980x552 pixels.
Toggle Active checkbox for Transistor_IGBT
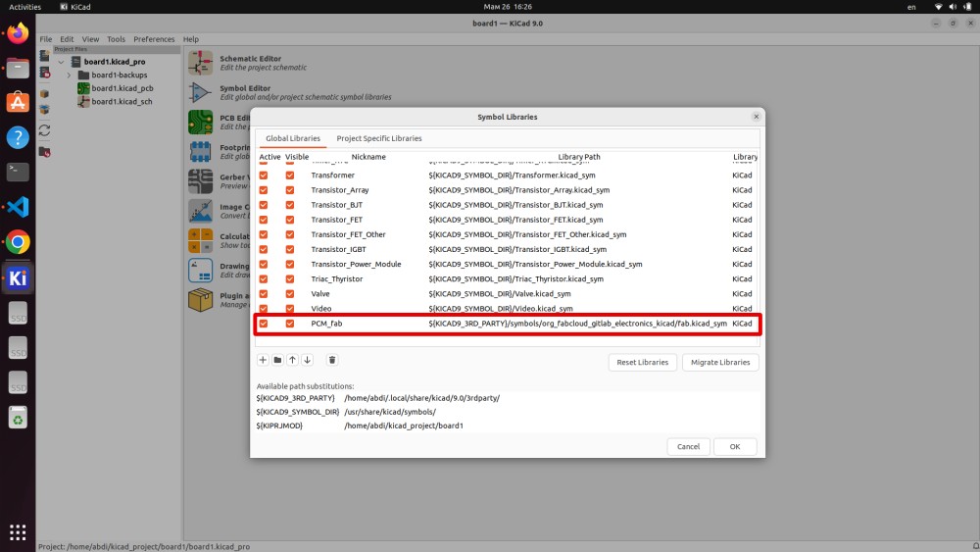[x=264, y=249]
